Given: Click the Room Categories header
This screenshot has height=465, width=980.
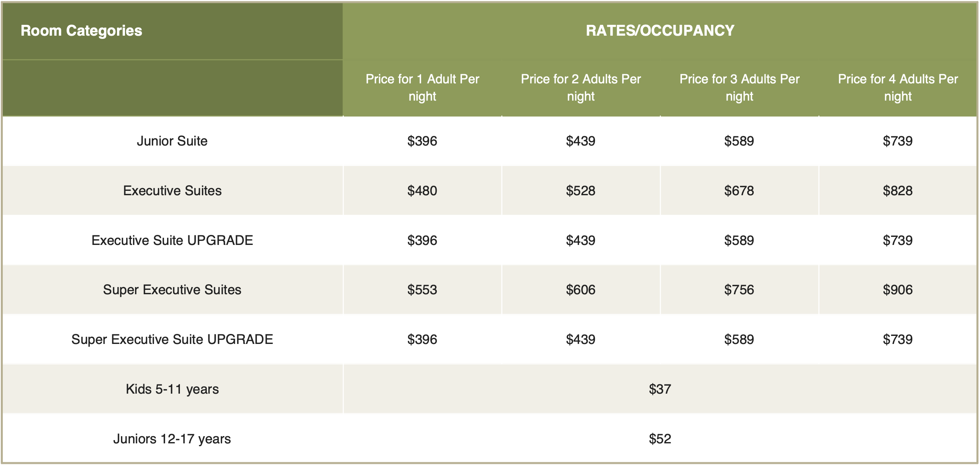Looking at the screenshot, I should (x=81, y=30).
